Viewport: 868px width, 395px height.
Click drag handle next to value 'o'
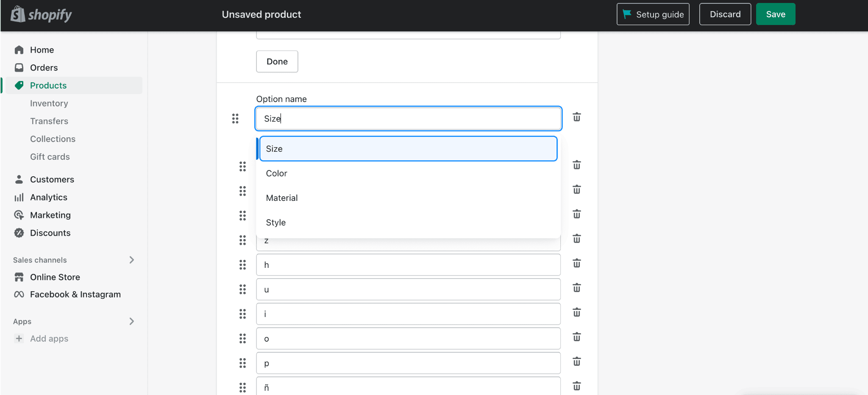pyautogui.click(x=242, y=339)
